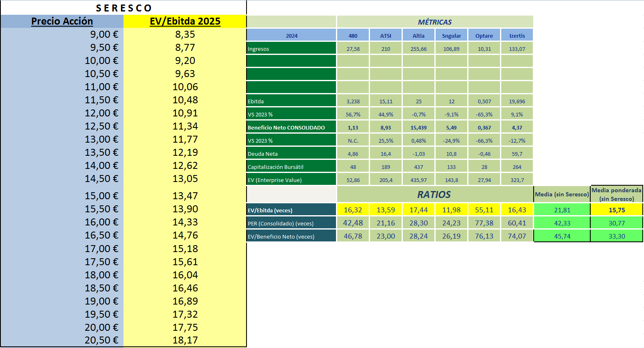Click the 74,07 Izertis ratio cell
Screen dimensions: 644x348
click(x=517, y=236)
